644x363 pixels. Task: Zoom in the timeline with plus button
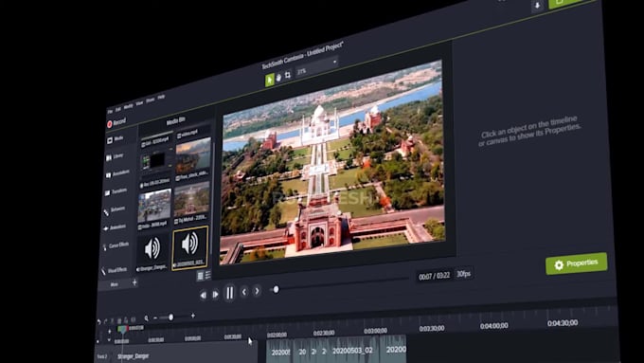pyautogui.click(x=193, y=316)
